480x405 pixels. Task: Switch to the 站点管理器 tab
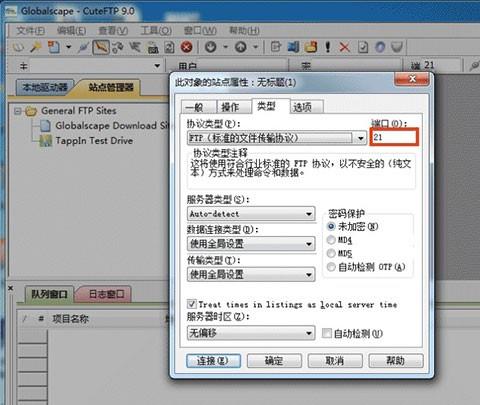pyautogui.click(x=111, y=87)
